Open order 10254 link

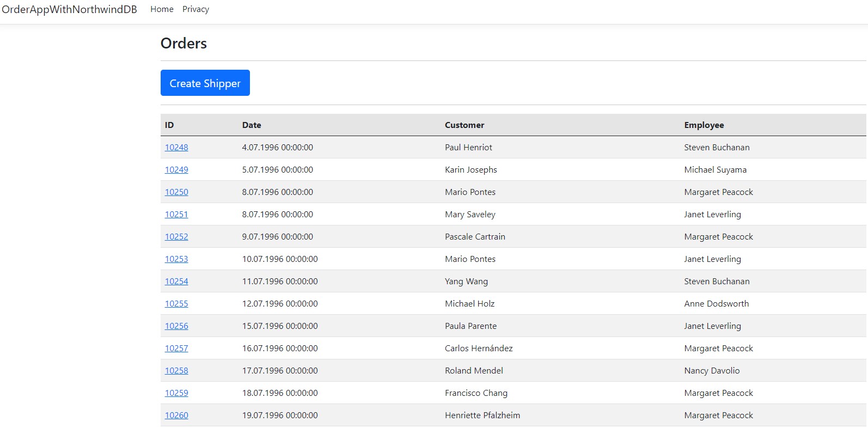tap(176, 282)
